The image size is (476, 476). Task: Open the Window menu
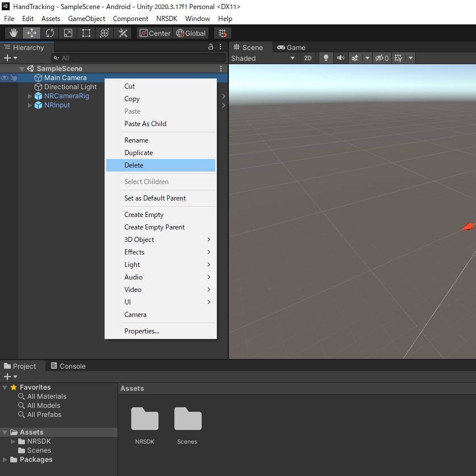pos(198,19)
